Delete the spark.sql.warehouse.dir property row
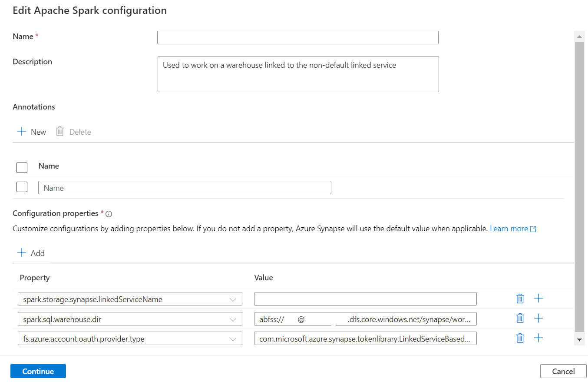The height and width of the screenshot is (382, 588). point(520,318)
